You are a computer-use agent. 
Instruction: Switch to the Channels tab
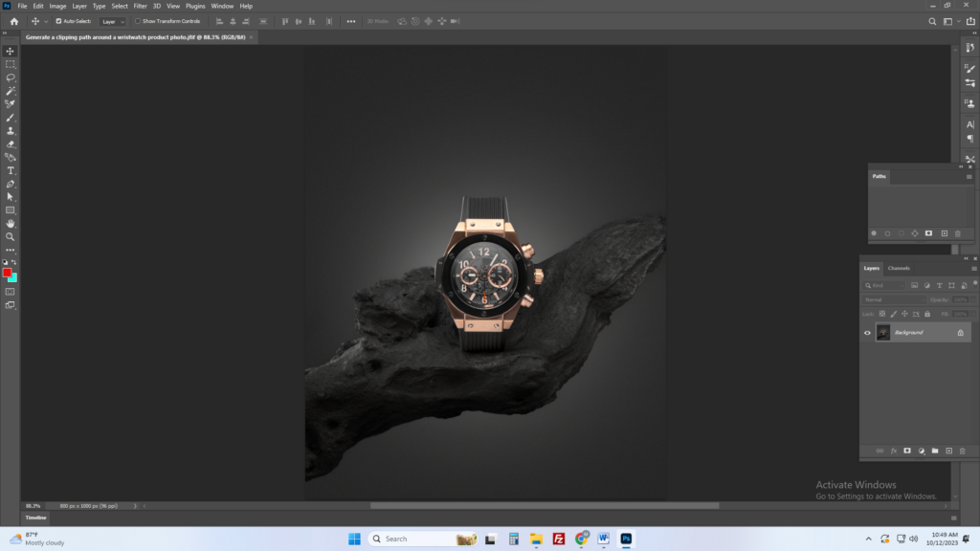pos(899,268)
